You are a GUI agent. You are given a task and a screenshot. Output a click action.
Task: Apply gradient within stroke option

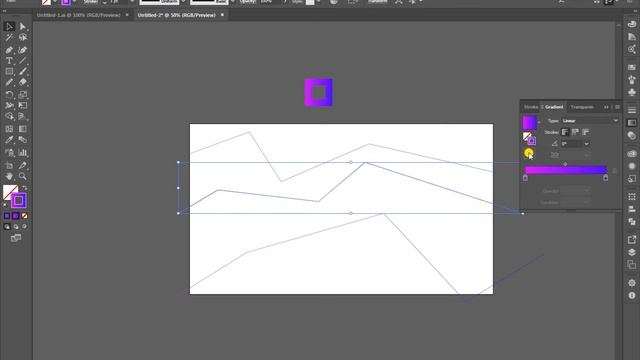(x=565, y=132)
